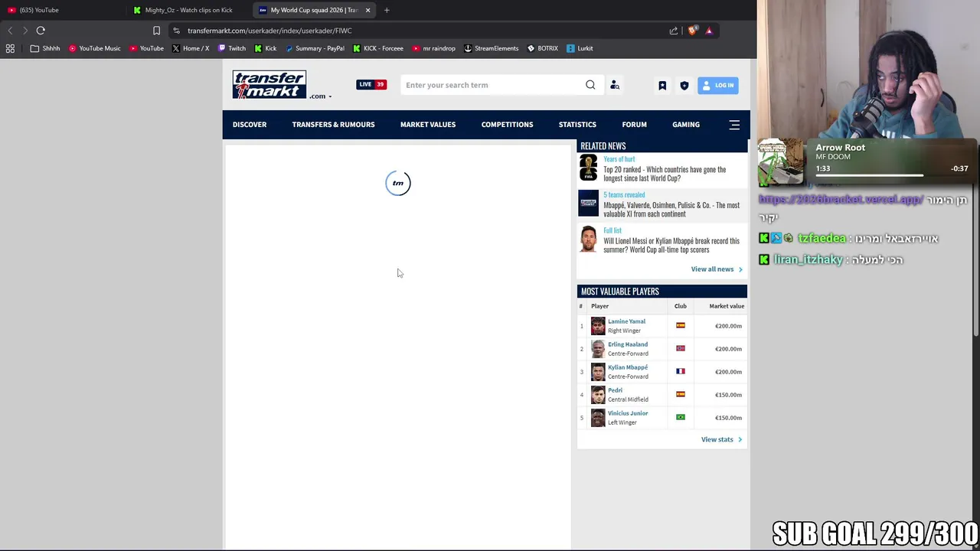
Task: Open the Shhhh bookmarks folder
Action: [45, 48]
